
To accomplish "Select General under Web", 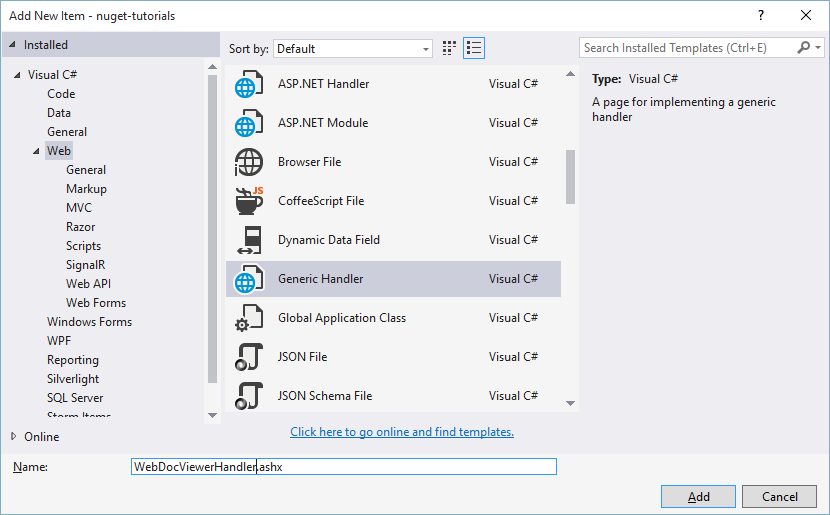I will coord(86,170).
